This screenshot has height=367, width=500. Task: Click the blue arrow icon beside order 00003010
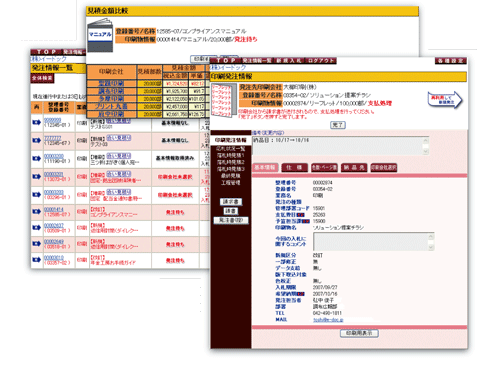[x=37, y=260]
